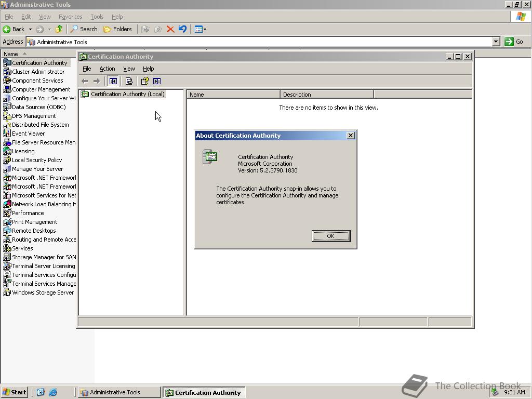The width and height of the screenshot is (532, 399).
Task: Select File Server Resource Manager item
Action: tap(39, 142)
